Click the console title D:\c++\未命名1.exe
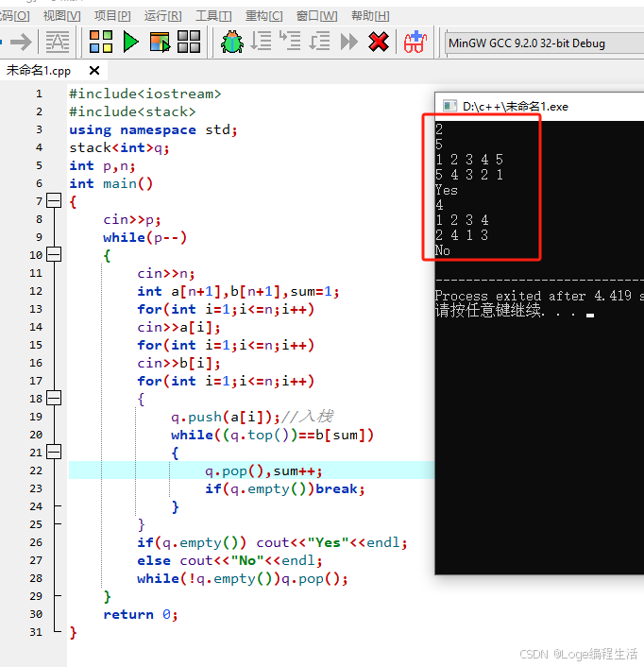Viewport: 644px width, 667px height. click(516, 107)
